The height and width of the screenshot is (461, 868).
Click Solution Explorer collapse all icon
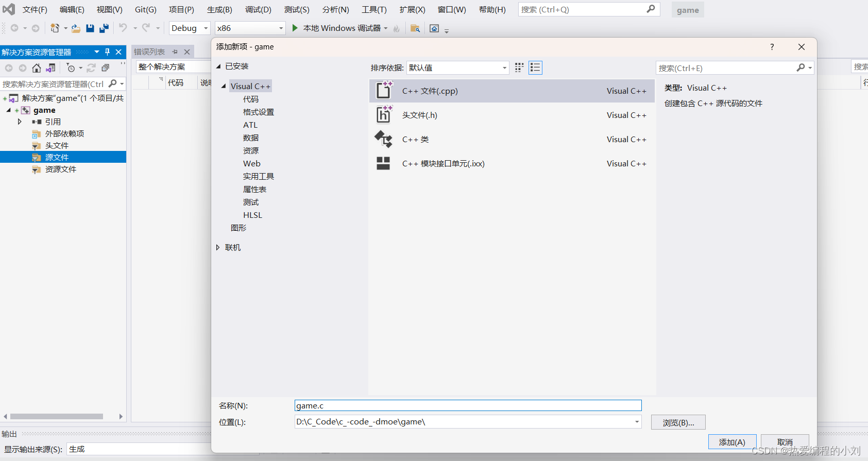(105, 68)
